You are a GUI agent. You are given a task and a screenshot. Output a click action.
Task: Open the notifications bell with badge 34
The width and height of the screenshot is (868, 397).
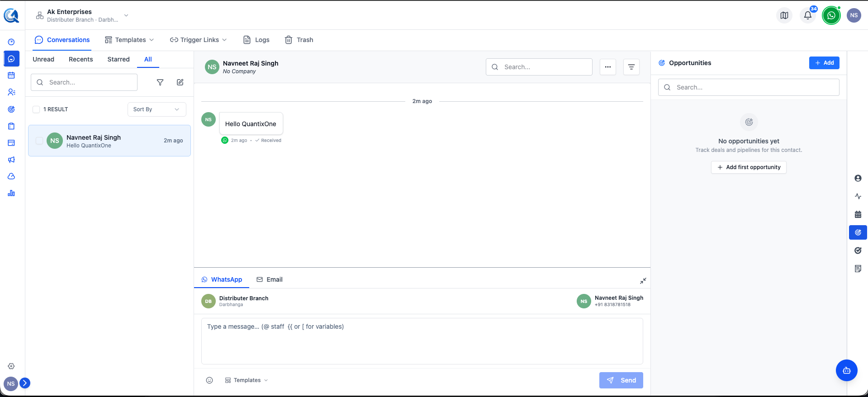[x=808, y=15]
